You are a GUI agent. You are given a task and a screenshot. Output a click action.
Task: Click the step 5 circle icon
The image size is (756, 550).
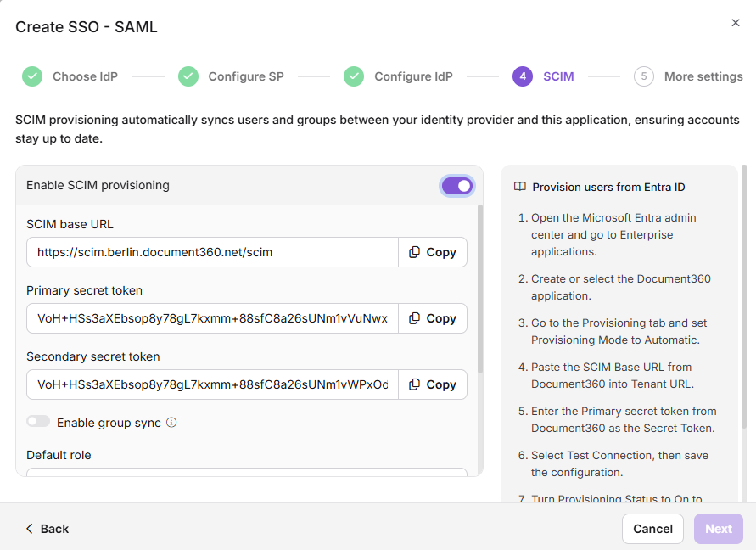coord(644,76)
